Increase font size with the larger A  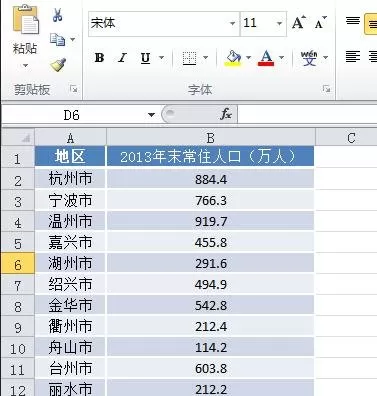pos(299,23)
